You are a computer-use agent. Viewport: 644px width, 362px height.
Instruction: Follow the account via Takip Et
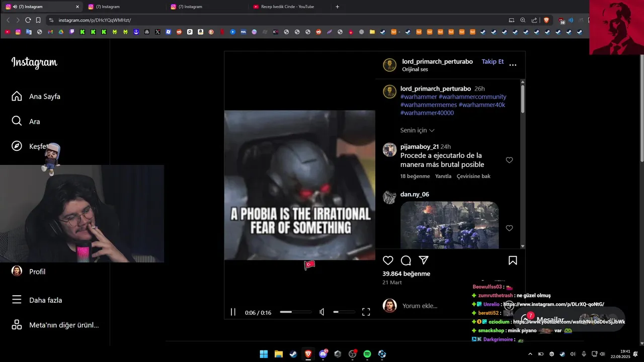tap(493, 61)
